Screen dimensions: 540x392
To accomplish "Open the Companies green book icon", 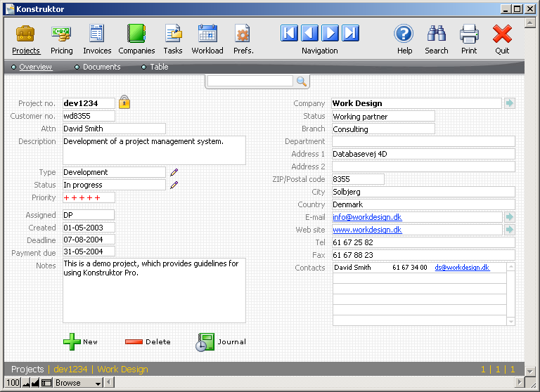I will point(136,33).
